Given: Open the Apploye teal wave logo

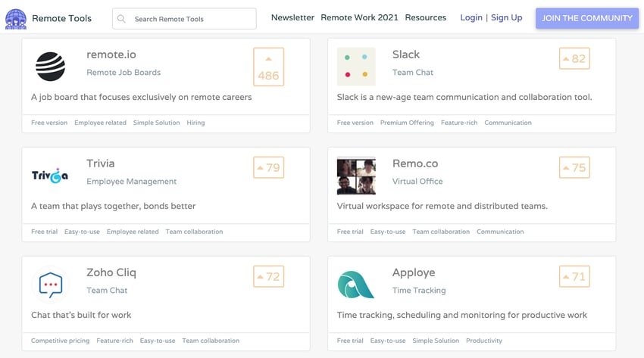Looking at the screenshot, I should [355, 285].
